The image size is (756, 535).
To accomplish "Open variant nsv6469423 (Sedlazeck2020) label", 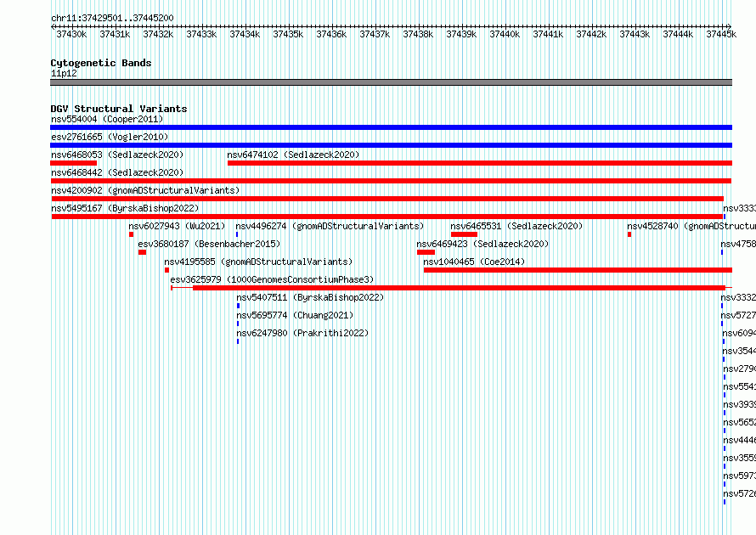I will [482, 244].
